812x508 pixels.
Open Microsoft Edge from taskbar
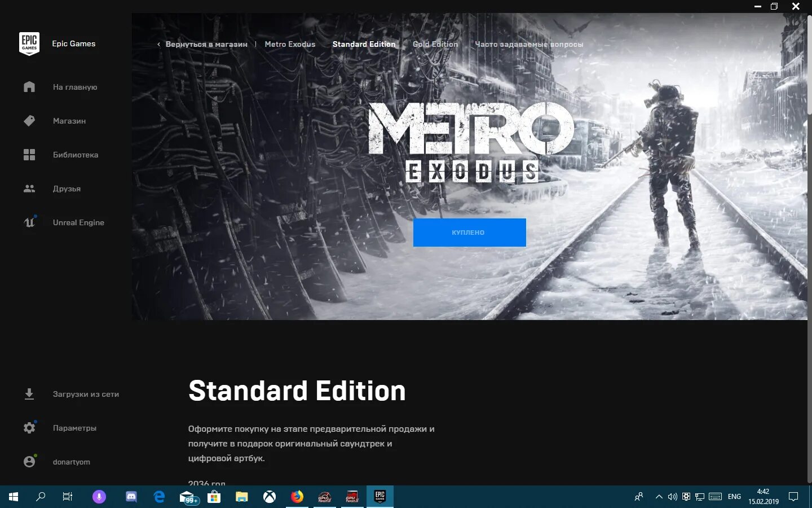[x=159, y=497]
